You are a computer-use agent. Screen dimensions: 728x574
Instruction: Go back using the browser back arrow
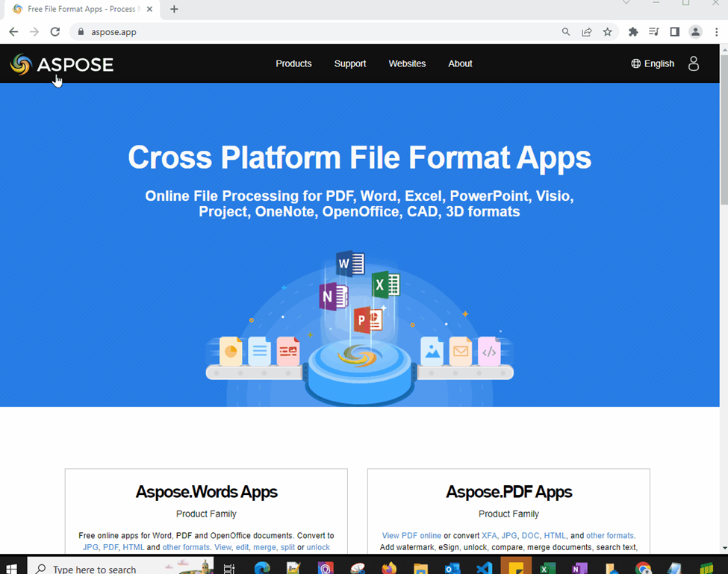point(13,32)
